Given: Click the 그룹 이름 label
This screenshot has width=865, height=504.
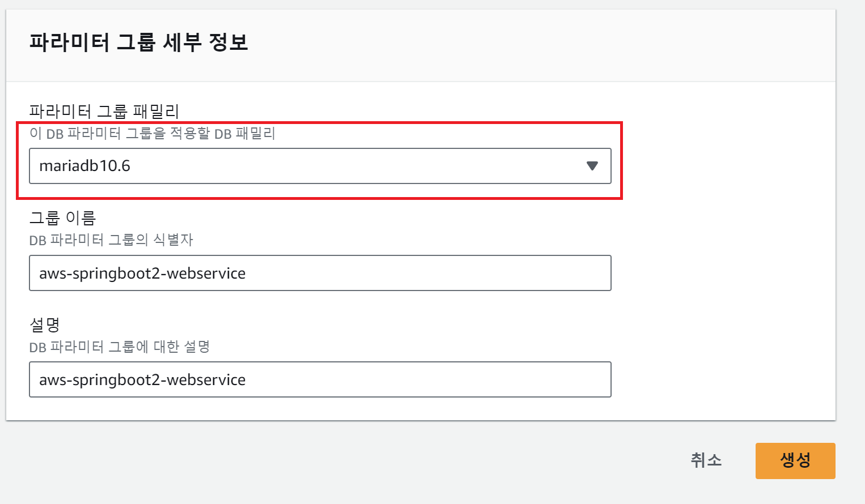Looking at the screenshot, I should 62,217.
